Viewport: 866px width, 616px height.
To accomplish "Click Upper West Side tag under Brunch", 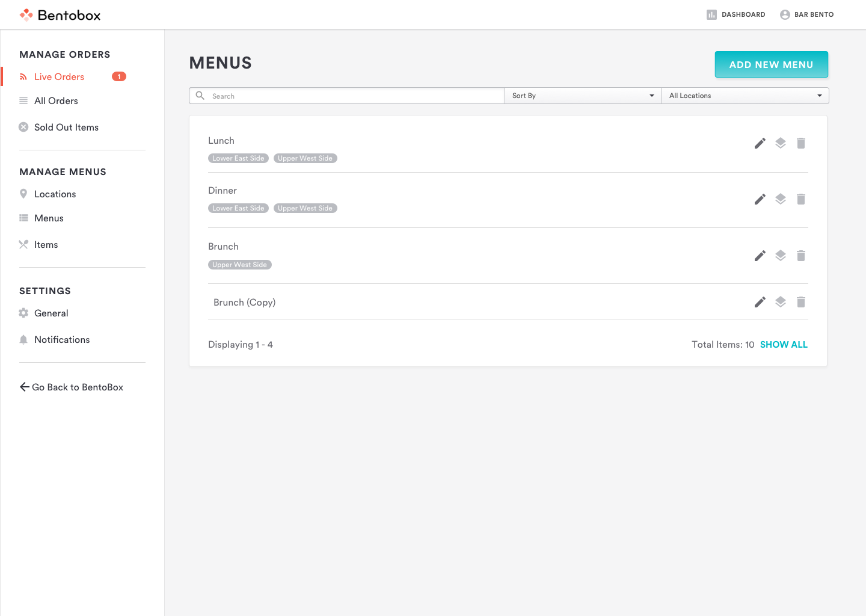I will pos(239,265).
